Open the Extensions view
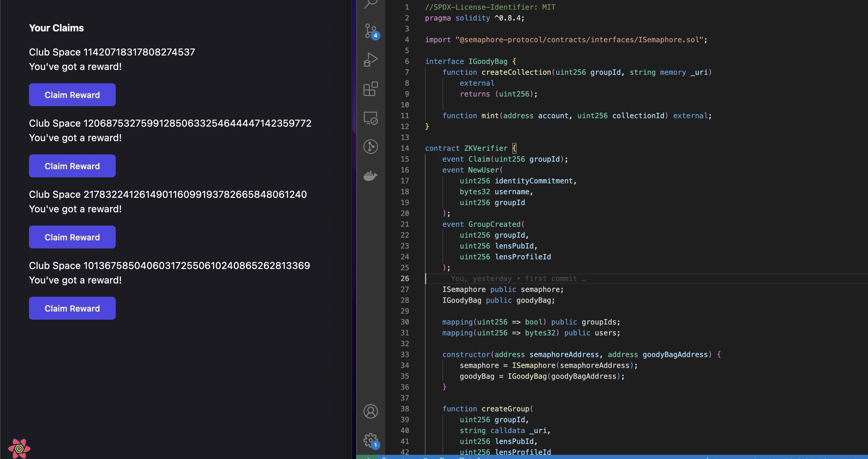This screenshot has height=459, width=868. click(x=371, y=89)
